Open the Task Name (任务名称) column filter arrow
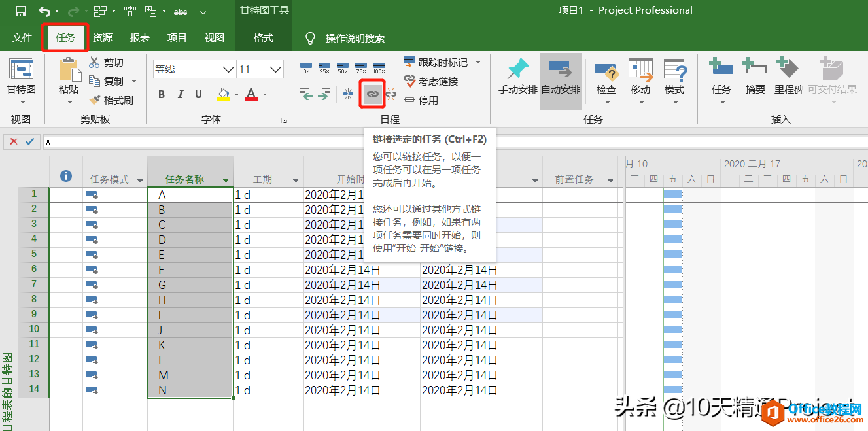The width and height of the screenshot is (868, 431). tap(226, 181)
